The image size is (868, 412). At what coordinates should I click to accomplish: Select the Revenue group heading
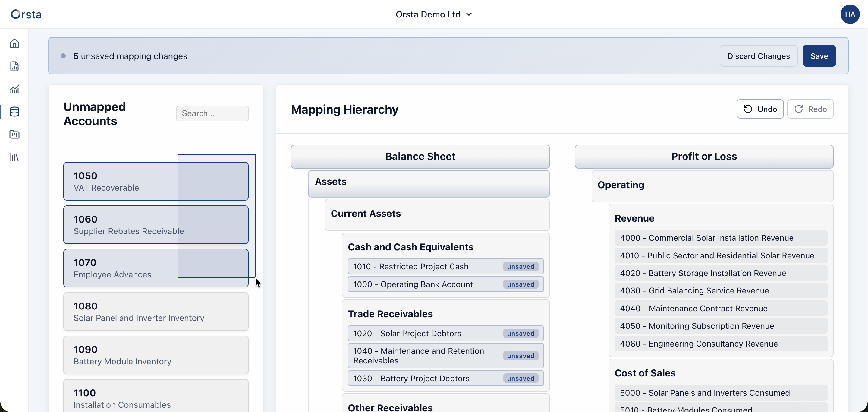click(634, 218)
